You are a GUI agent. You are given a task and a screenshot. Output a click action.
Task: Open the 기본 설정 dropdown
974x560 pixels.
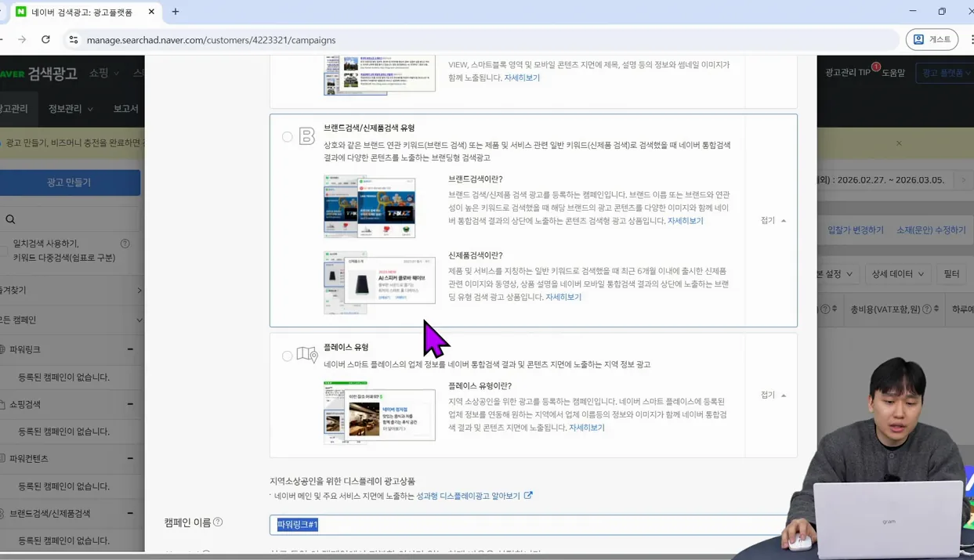[x=838, y=274]
